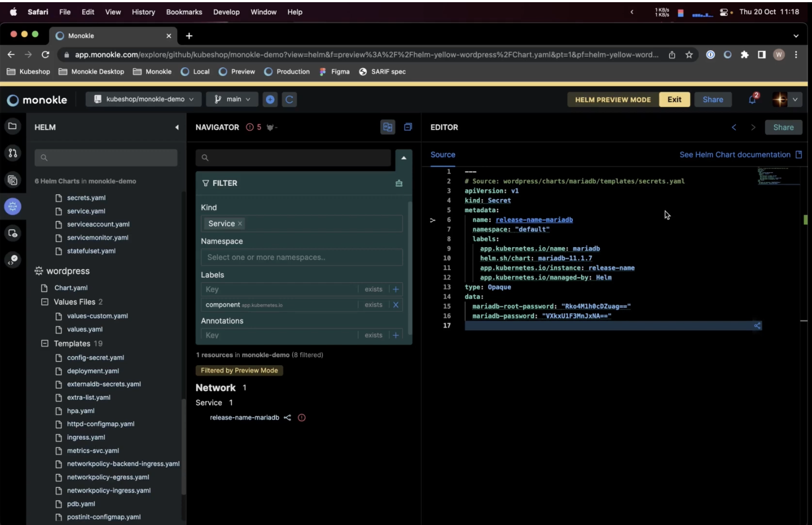Exit Helm preview mode
Screen dimensions: 812x525
[674, 100]
